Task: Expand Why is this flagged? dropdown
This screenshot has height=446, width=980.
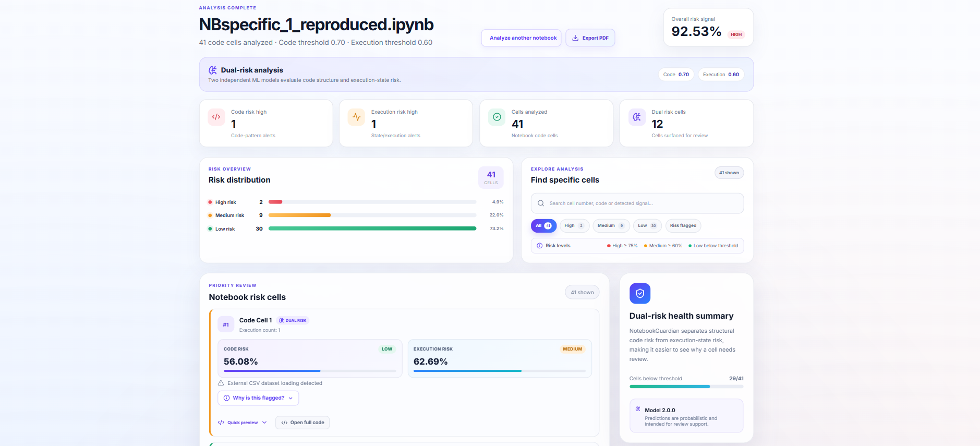Action: [x=258, y=398]
